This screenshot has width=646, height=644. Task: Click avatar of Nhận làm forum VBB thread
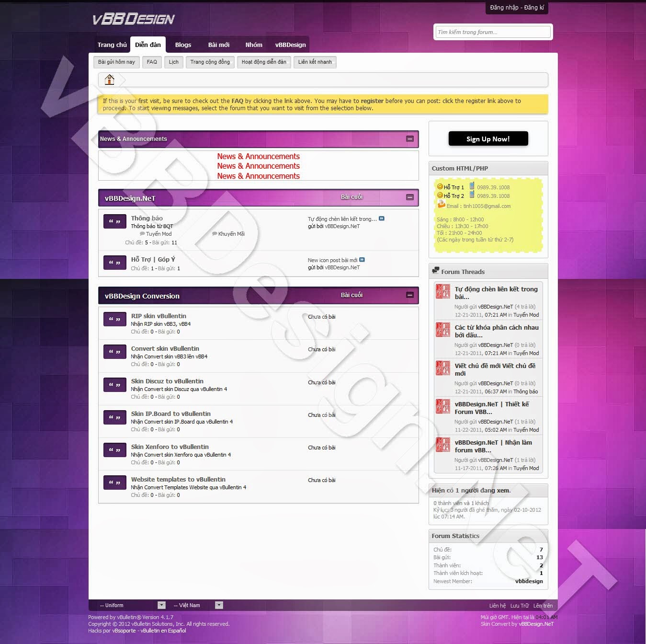(443, 445)
